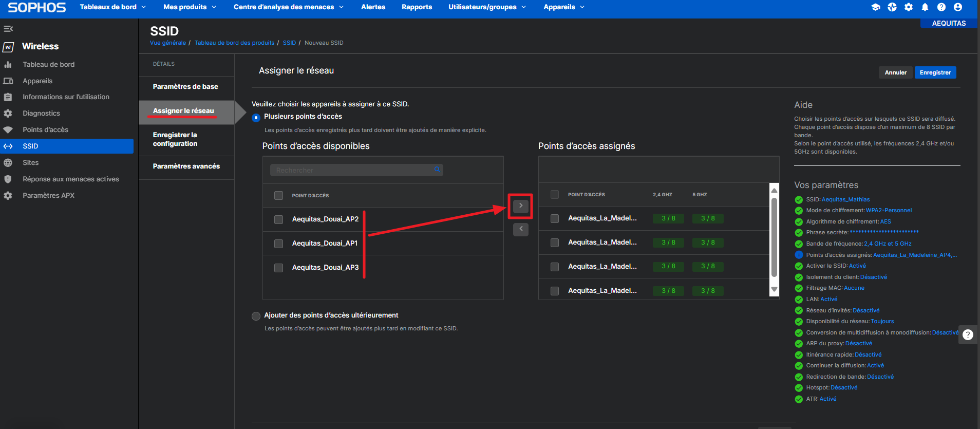This screenshot has width=980, height=429.
Task: Check Aequitas_Douai_AP3 checkbox
Action: (x=279, y=268)
